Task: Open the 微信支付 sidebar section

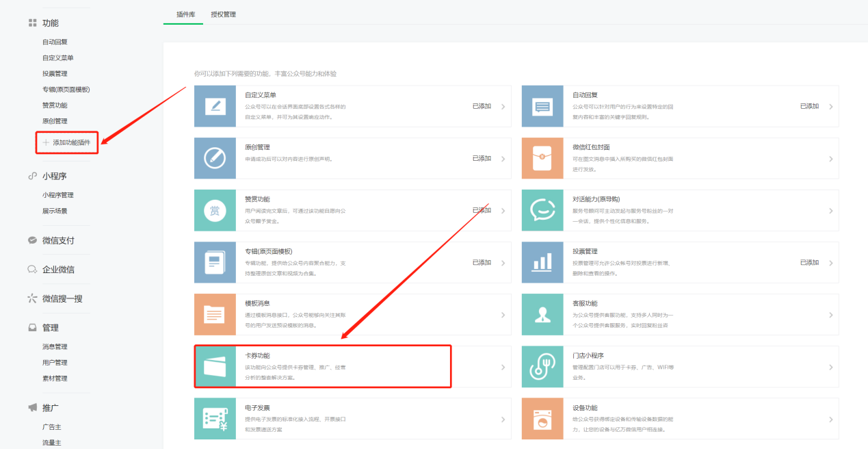Action: click(58, 240)
